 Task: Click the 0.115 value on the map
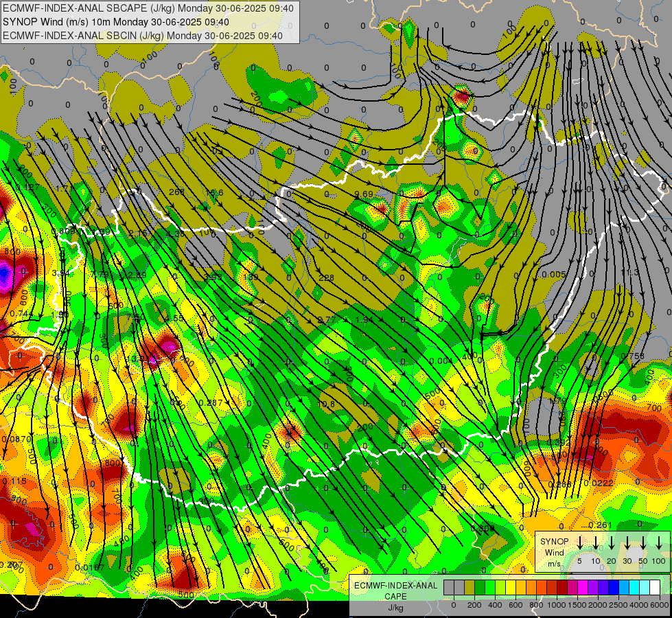[14, 481]
